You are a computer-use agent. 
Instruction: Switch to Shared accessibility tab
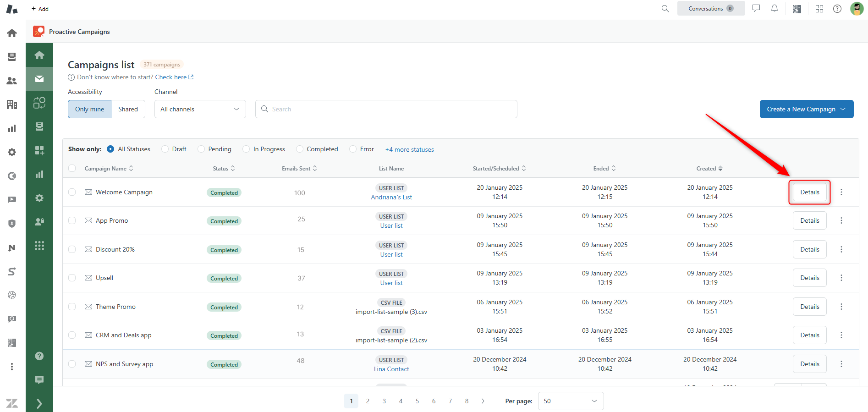click(128, 109)
